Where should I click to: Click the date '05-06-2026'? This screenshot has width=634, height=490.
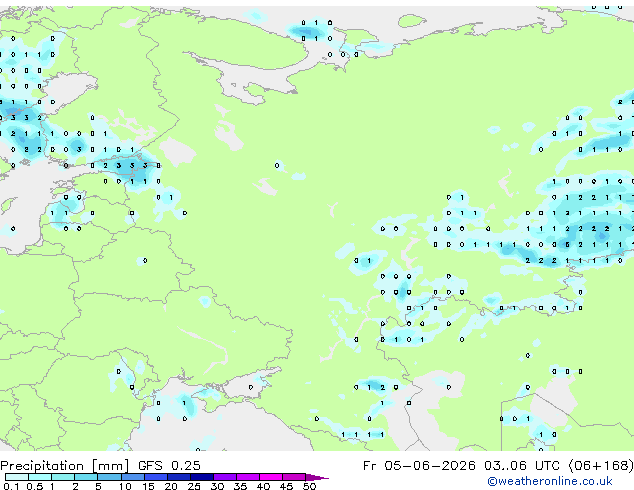(430, 466)
